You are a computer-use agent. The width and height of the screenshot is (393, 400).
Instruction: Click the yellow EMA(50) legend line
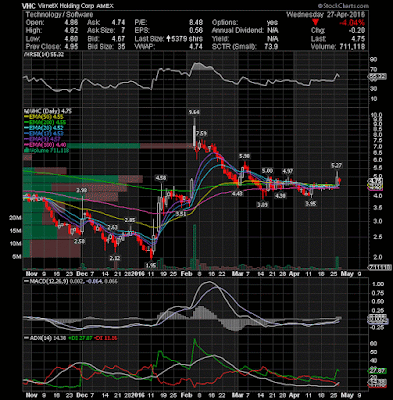tap(28, 117)
